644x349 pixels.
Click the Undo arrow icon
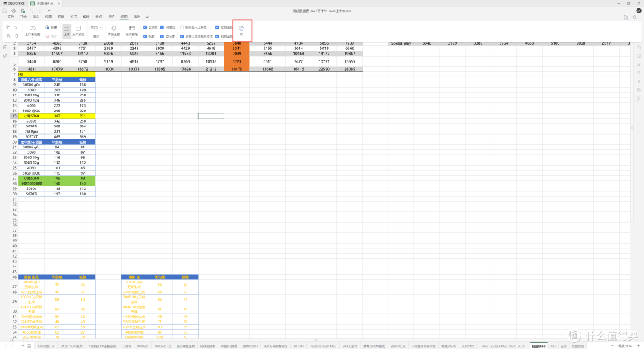tap(32, 11)
